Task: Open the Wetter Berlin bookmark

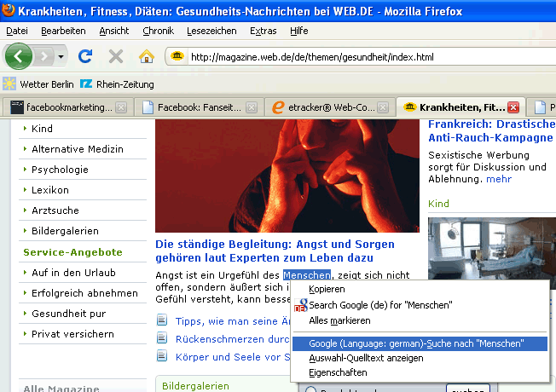Action: pyautogui.click(x=38, y=84)
